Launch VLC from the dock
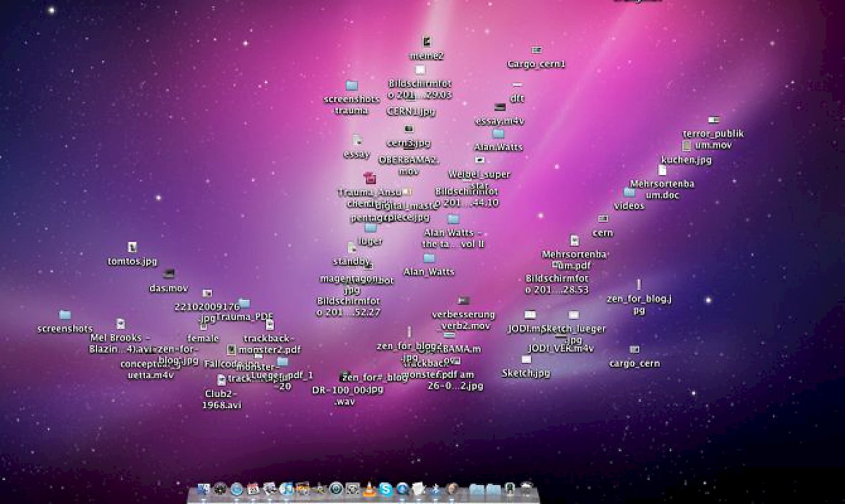 (369, 489)
